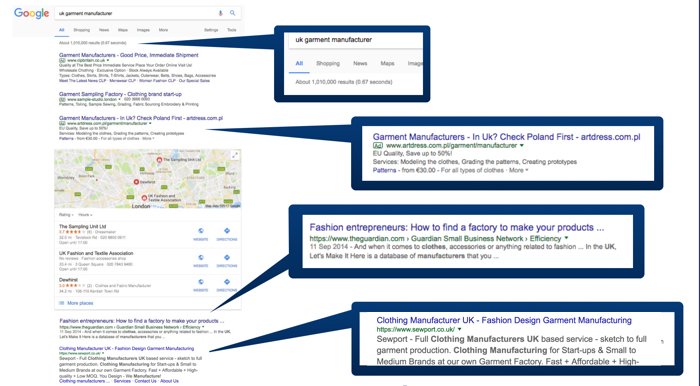Click the magnifying glass search icon
Image resolution: width=700 pixels, height=386 pixels.
(233, 13)
